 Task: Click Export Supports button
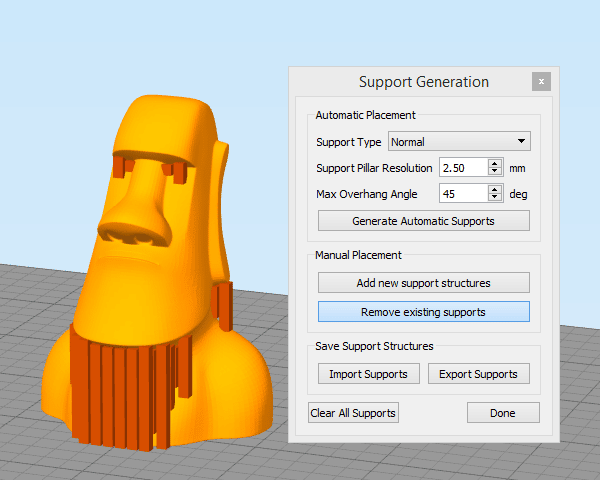click(479, 374)
